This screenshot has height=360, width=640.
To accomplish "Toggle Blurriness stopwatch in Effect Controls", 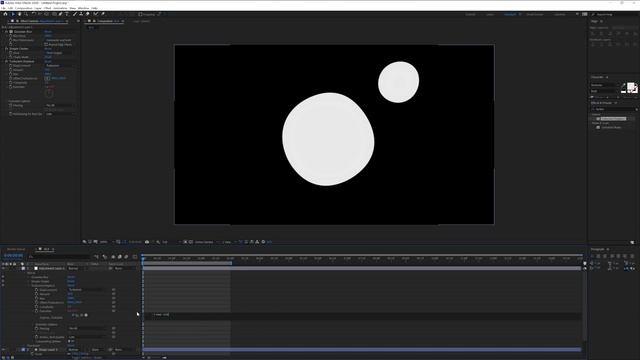I will (11, 36).
